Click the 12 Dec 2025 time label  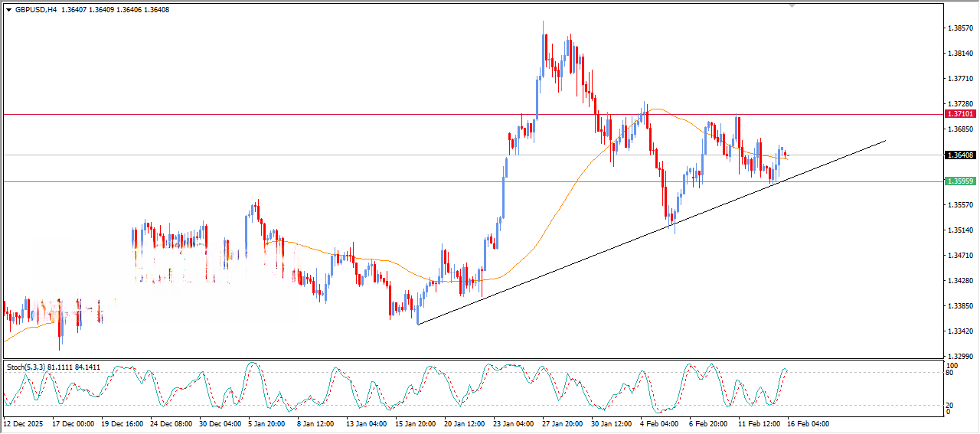pyautogui.click(x=24, y=423)
